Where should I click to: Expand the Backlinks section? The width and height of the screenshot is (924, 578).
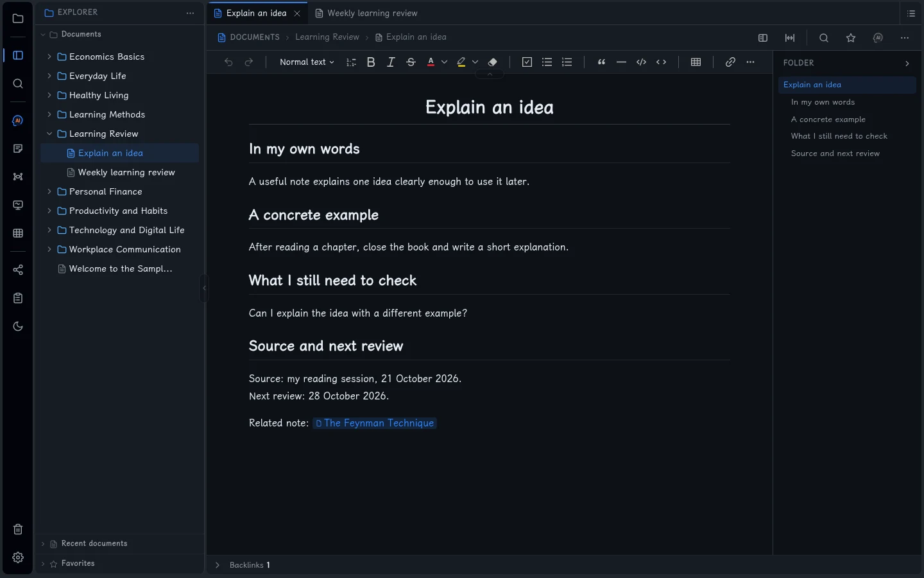tap(218, 565)
